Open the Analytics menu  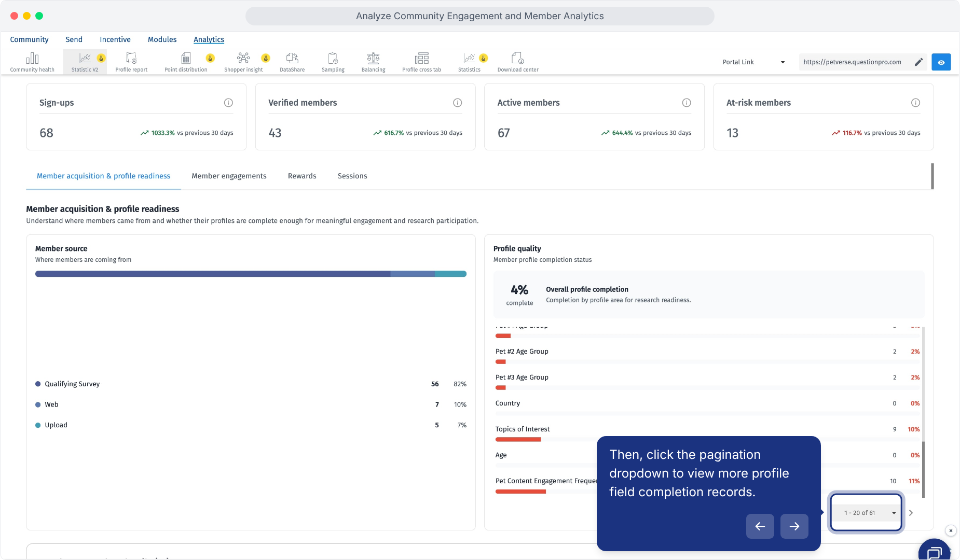[x=209, y=39]
